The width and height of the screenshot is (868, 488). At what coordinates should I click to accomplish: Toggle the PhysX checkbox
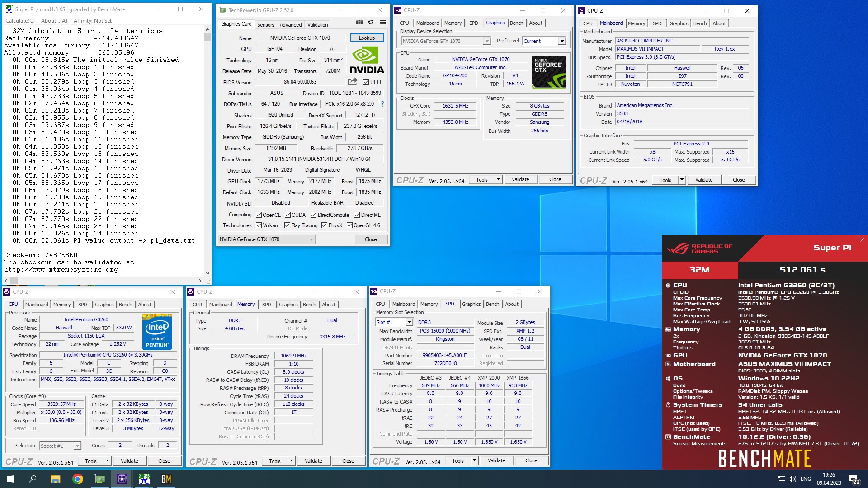pyautogui.click(x=324, y=225)
